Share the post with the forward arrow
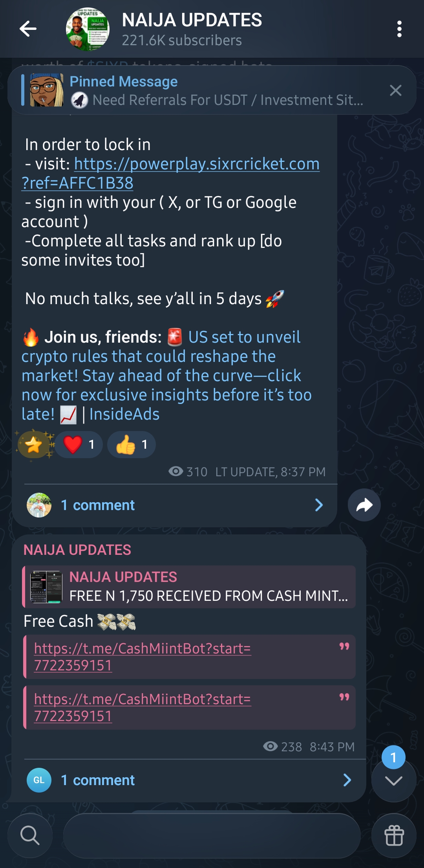424x868 pixels. point(364,505)
